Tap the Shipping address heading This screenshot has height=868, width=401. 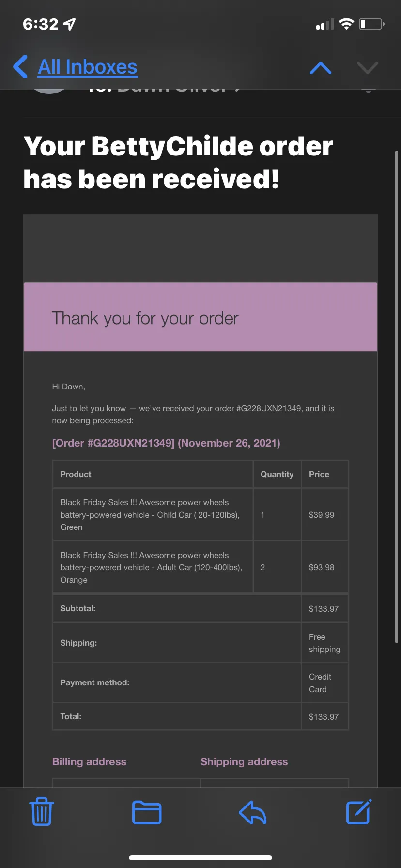tap(244, 762)
